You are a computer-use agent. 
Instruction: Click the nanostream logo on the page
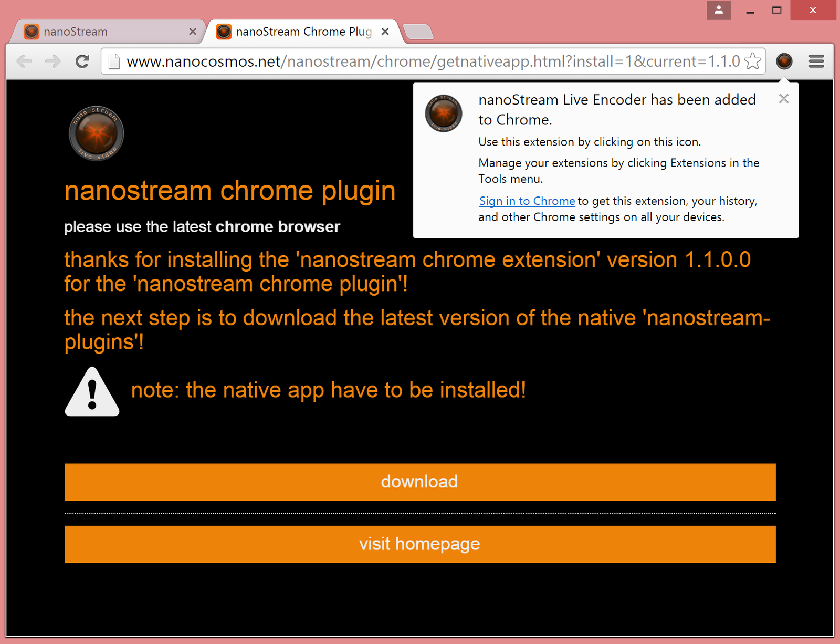97,133
